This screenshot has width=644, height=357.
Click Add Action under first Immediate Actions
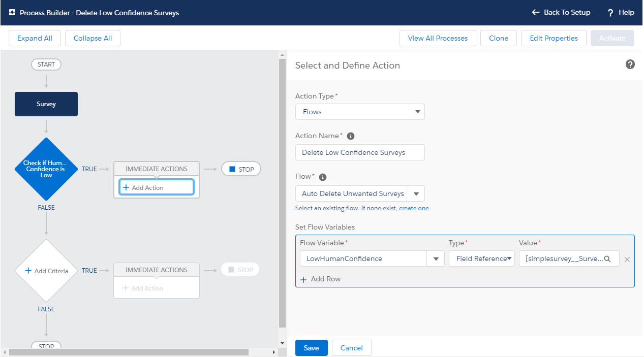point(157,187)
